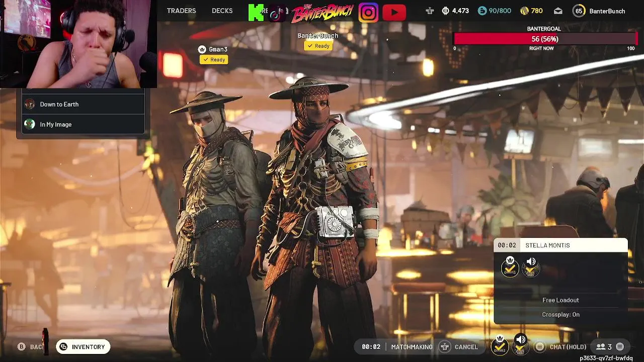Click the YouTube logo icon
The height and width of the screenshot is (362, 644).
tap(394, 12)
